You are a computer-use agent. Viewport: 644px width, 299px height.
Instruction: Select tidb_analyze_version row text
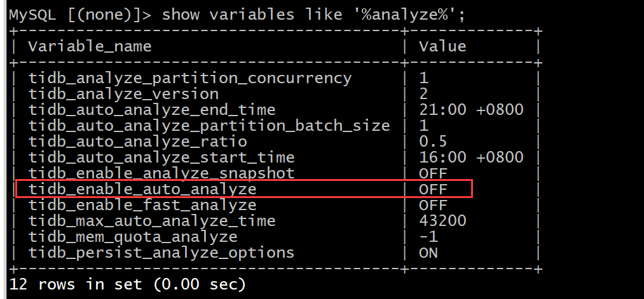pyautogui.click(x=123, y=95)
